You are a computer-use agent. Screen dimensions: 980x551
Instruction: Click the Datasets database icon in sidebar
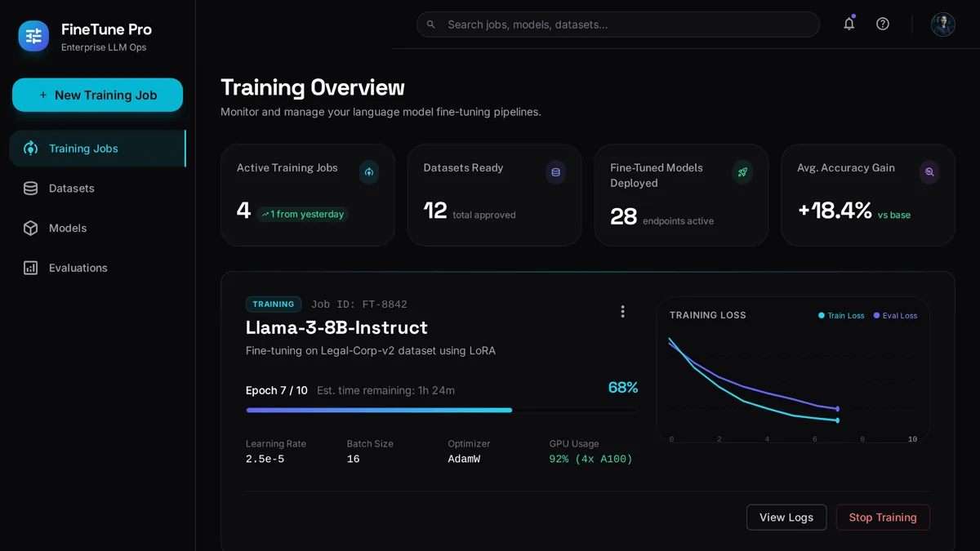click(30, 189)
